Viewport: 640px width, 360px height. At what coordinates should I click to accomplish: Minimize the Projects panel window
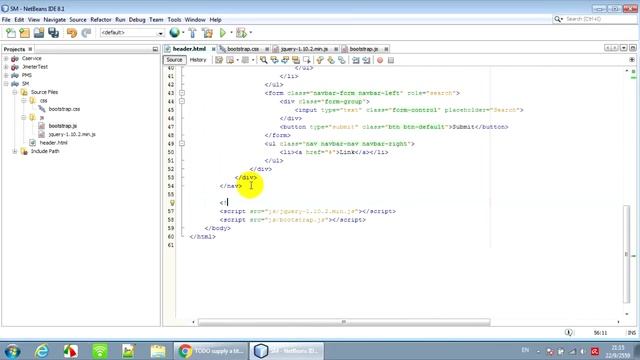click(155, 49)
